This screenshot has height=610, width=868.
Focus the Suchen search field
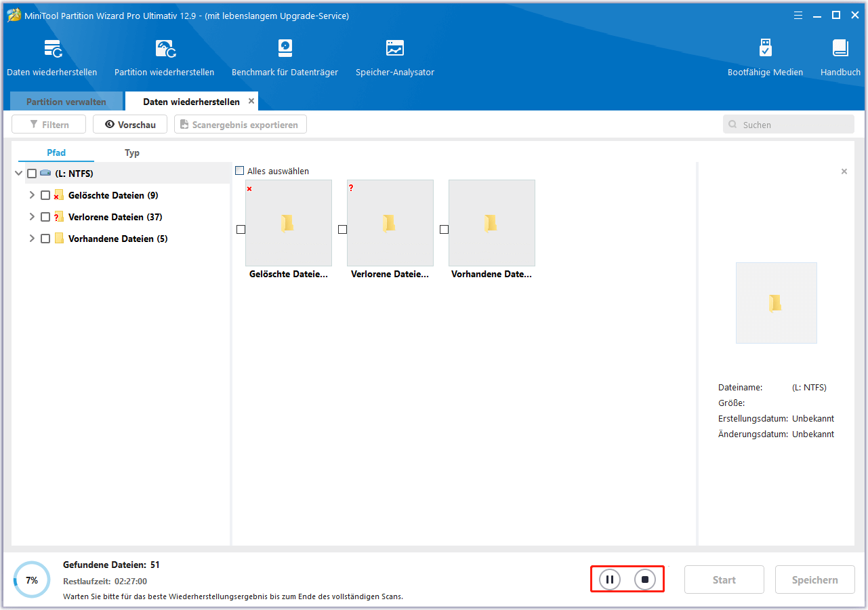pos(789,125)
